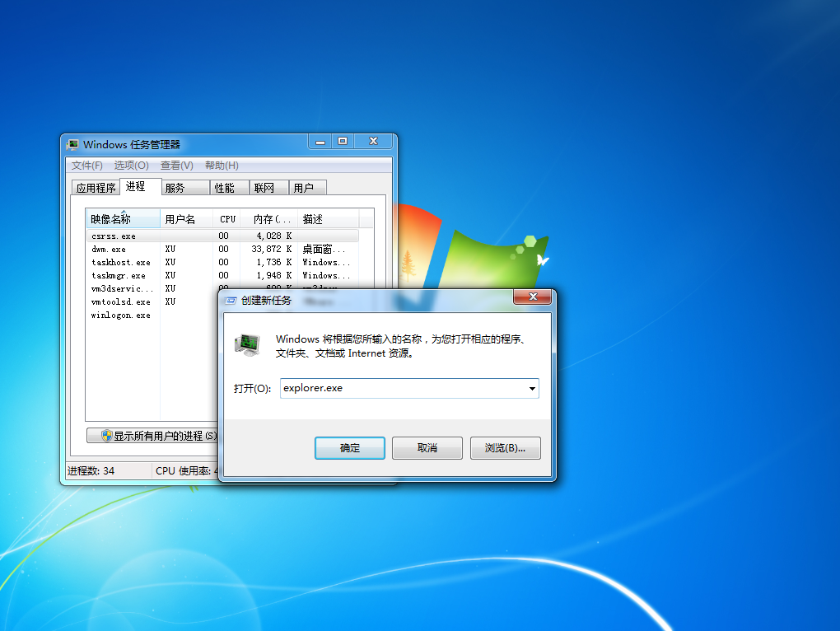Click the 桌面窗... description cell
Viewport: 840px width, 631px height.
pos(324,249)
